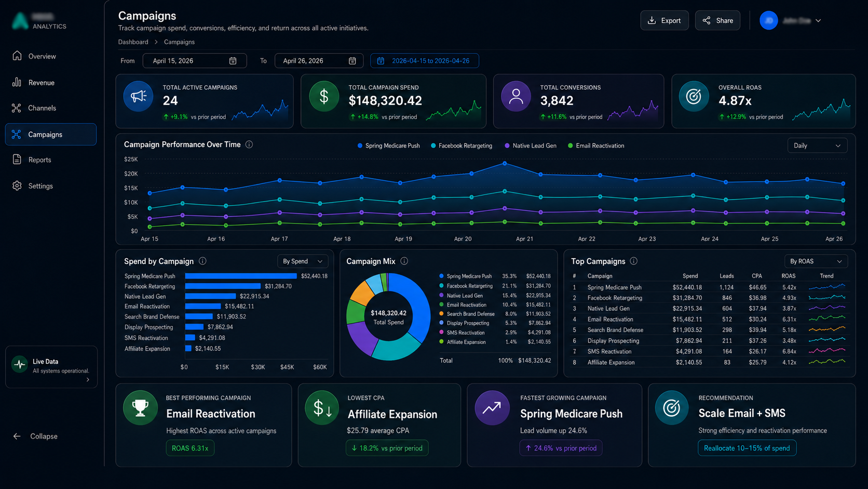Click the CPA column header
Viewport: 868px width, 489px height.
pos(756,276)
